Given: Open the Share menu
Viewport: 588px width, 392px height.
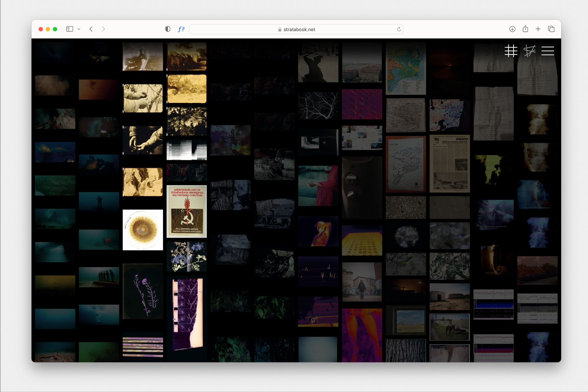Looking at the screenshot, I should pos(525,29).
